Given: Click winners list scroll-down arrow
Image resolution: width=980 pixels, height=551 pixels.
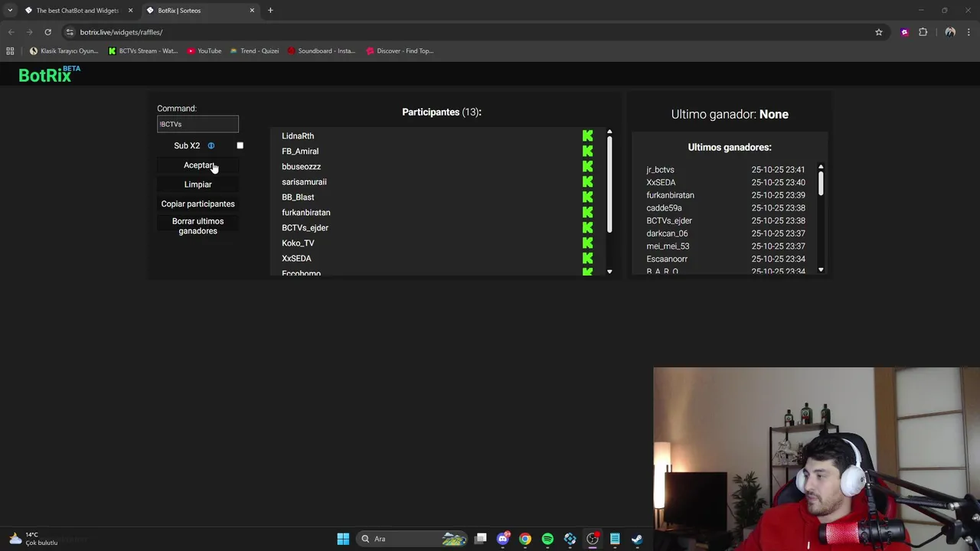Looking at the screenshot, I should pos(821,269).
